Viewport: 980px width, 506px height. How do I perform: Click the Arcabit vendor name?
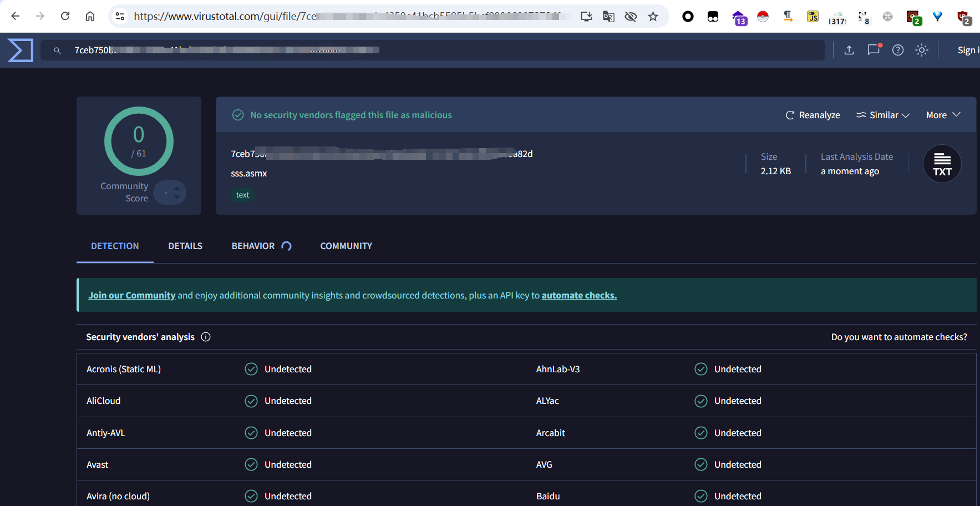coord(551,433)
